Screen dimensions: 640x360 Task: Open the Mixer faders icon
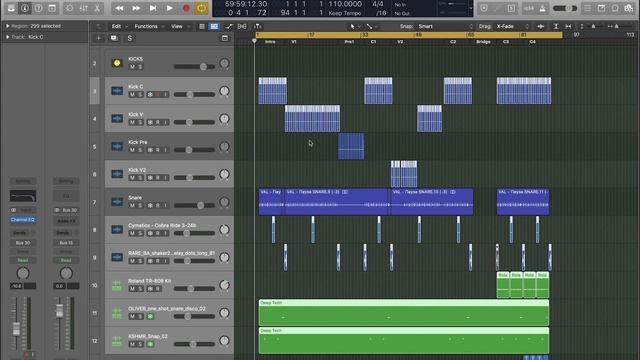pos(84,8)
